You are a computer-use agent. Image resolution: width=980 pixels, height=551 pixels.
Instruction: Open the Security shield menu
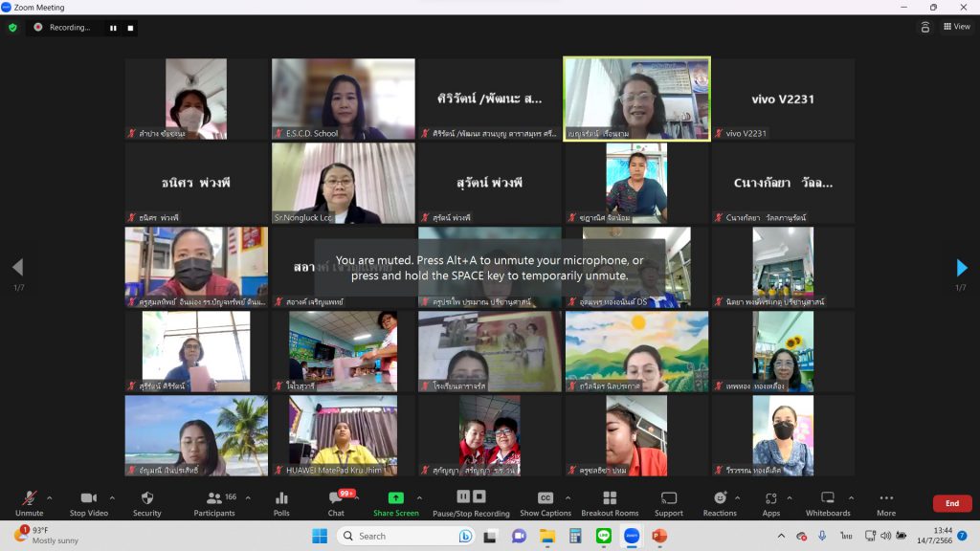[146, 502]
